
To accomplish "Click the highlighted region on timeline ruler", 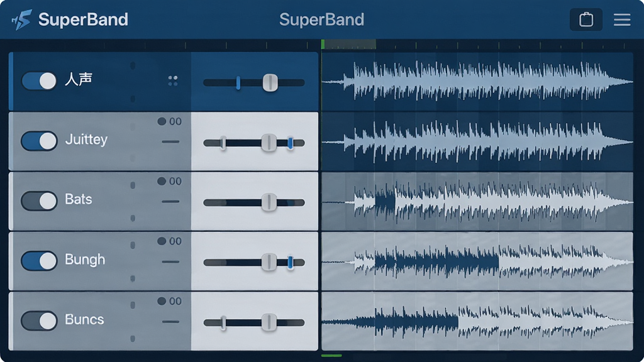I will pyautogui.click(x=350, y=45).
